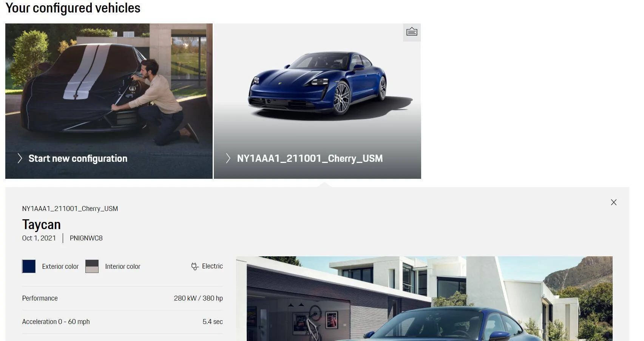Click the chevron beside NY1AAA1_211001_Cherry_USM
This screenshot has height=341, width=644.
click(228, 158)
